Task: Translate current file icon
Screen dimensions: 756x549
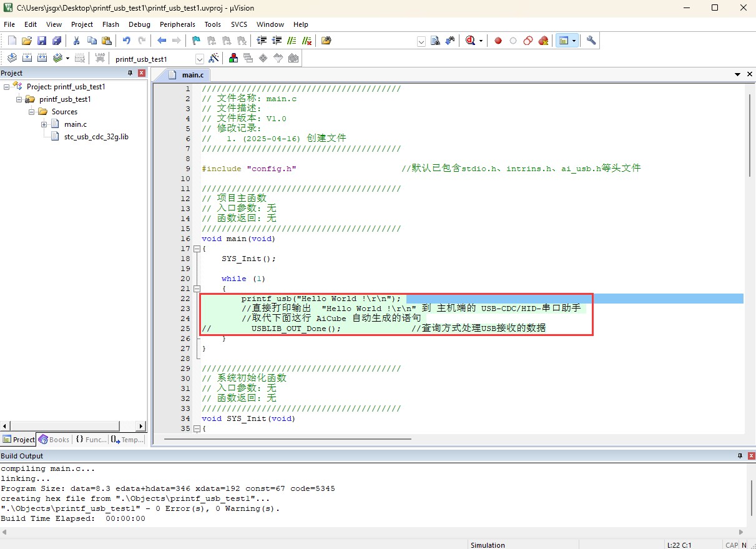Action: [x=12, y=58]
